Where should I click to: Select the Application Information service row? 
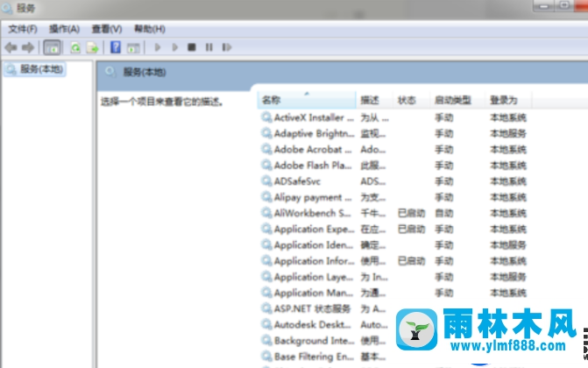(x=393, y=261)
